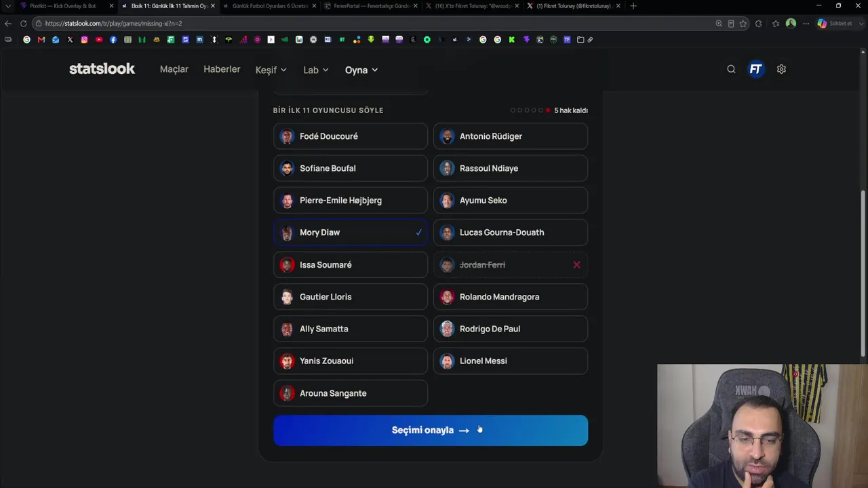Select player Fodé Doucouré

click(x=351, y=136)
